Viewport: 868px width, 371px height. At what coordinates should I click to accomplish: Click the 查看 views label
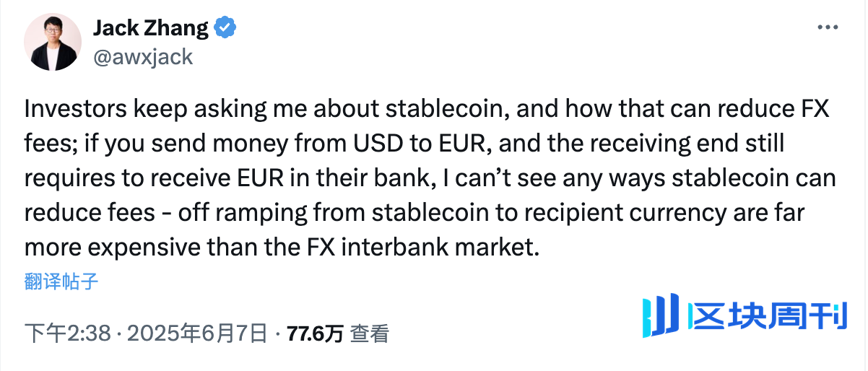point(370,333)
